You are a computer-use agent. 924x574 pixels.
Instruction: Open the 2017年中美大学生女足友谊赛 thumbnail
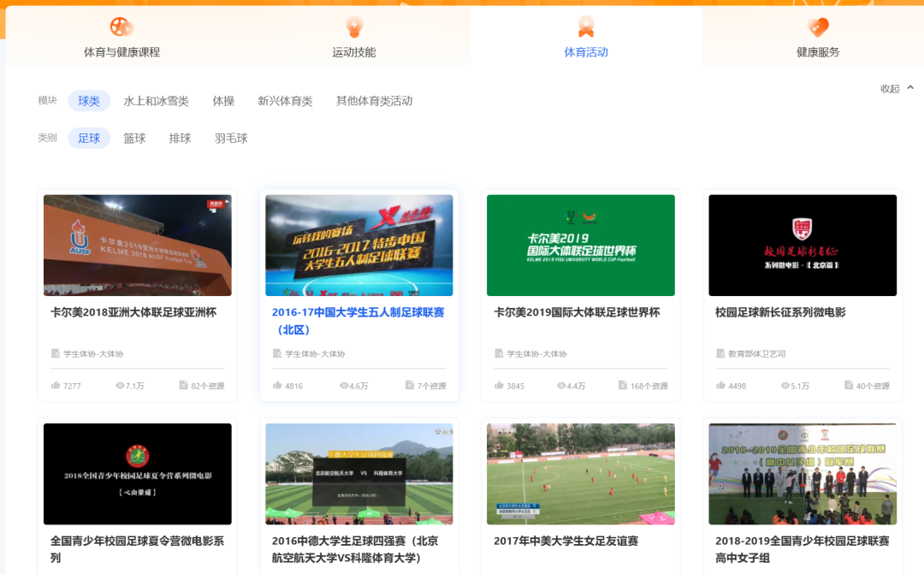[580, 473]
